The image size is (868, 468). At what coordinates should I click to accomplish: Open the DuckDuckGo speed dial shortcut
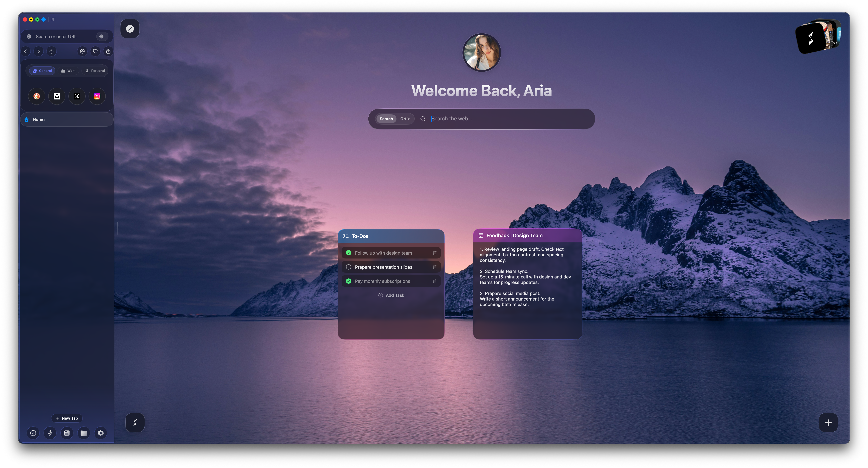(x=36, y=96)
